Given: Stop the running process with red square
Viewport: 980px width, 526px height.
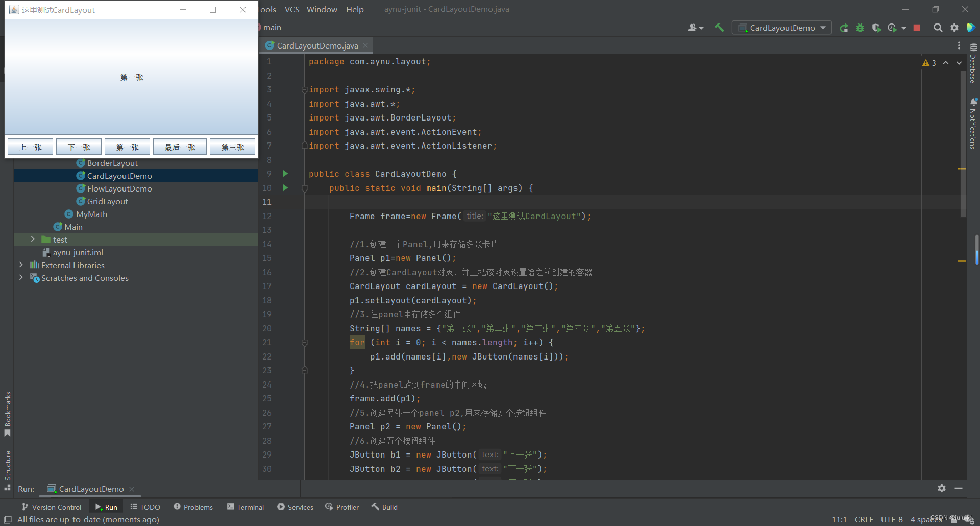Looking at the screenshot, I should pos(916,28).
